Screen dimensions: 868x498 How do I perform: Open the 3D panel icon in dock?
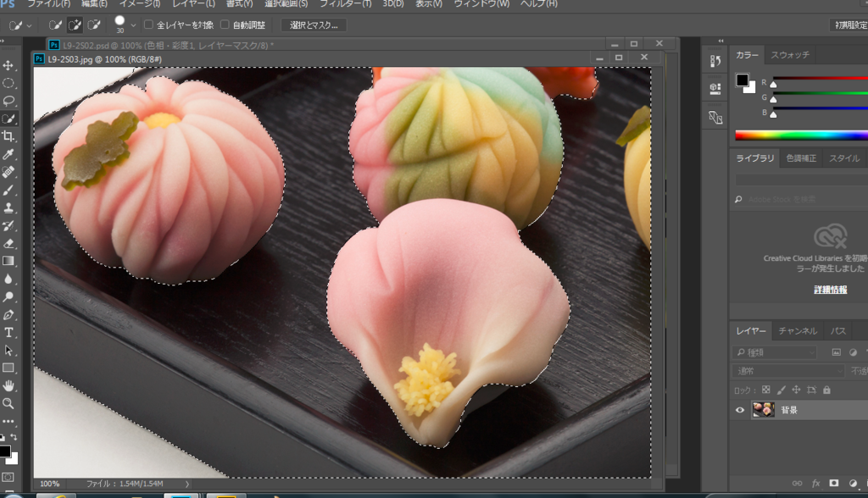pyautogui.click(x=715, y=118)
